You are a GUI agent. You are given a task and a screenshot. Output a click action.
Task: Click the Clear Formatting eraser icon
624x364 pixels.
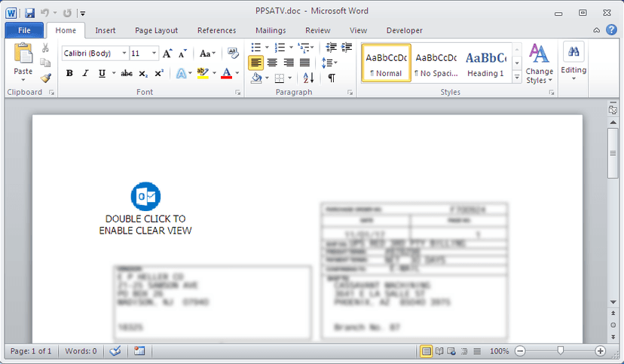click(233, 53)
